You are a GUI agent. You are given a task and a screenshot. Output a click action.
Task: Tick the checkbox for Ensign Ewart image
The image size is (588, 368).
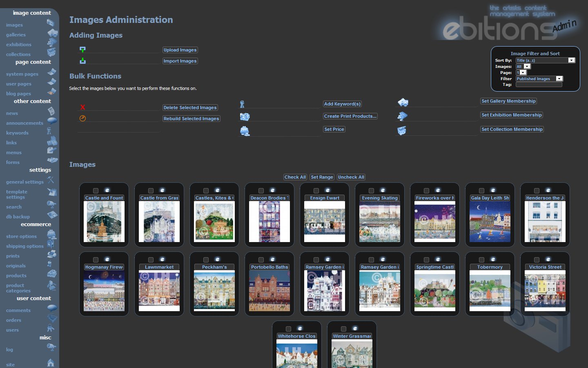[x=316, y=191]
